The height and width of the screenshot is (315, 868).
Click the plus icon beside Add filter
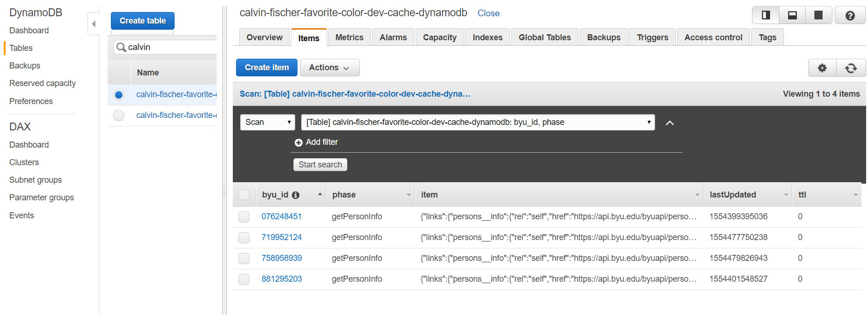[298, 142]
